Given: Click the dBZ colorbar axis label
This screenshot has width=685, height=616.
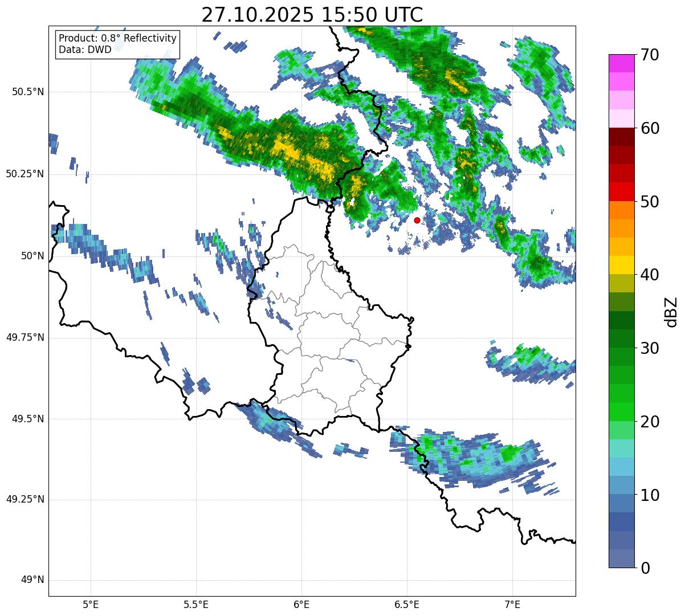Looking at the screenshot, I should (x=671, y=311).
